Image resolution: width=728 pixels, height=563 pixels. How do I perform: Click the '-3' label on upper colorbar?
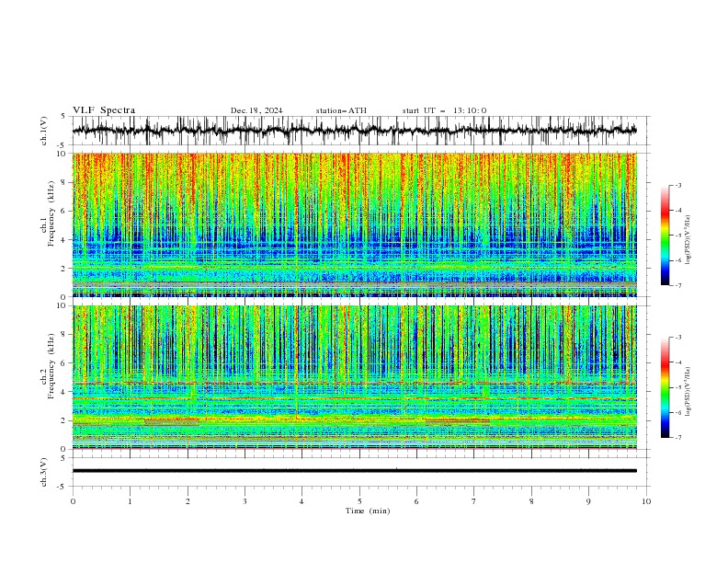(678, 185)
